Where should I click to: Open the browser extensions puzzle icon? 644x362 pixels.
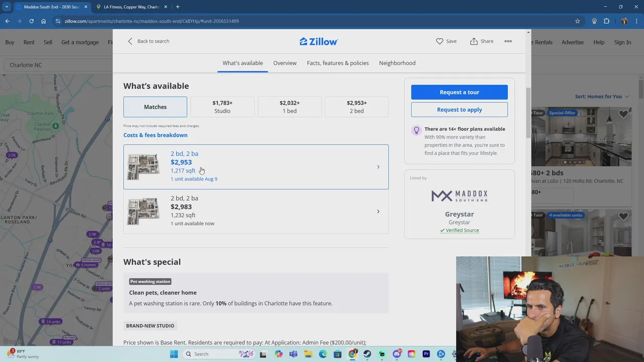pos(606,21)
